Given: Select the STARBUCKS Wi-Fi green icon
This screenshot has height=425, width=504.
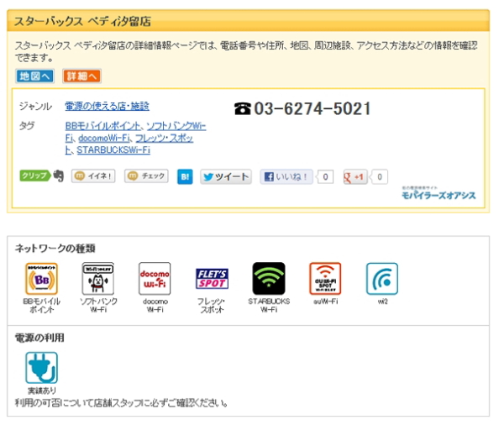Looking at the screenshot, I should (269, 279).
